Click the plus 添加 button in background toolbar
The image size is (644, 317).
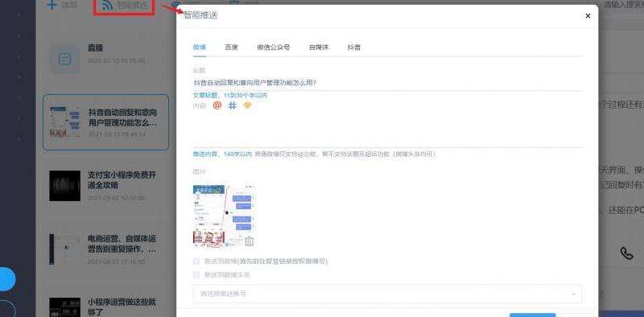point(62,6)
